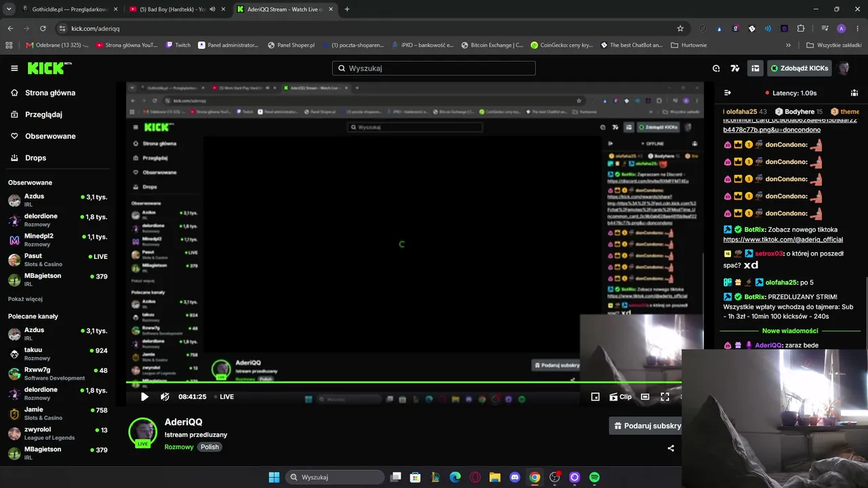Open the chat viewers list icon

(854, 93)
